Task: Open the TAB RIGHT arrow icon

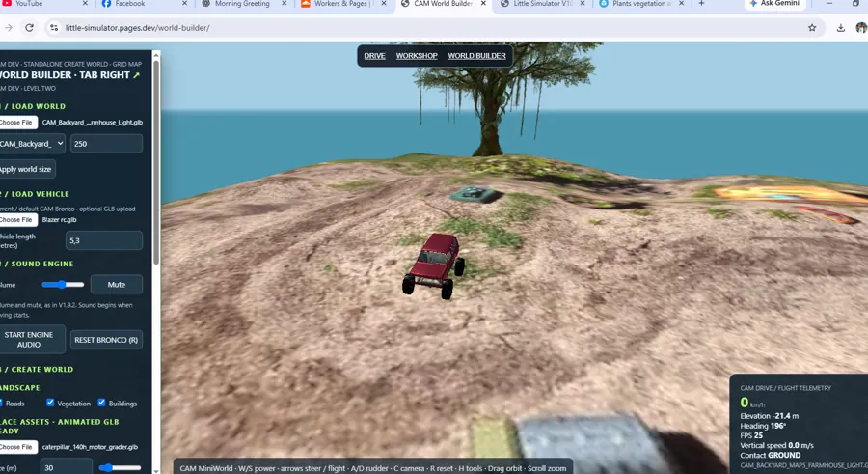Action: 136,75
